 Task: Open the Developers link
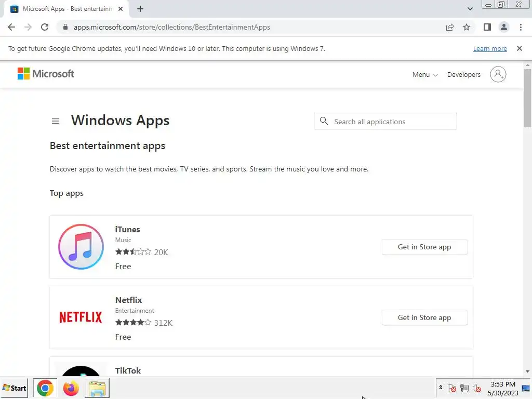[464, 75]
